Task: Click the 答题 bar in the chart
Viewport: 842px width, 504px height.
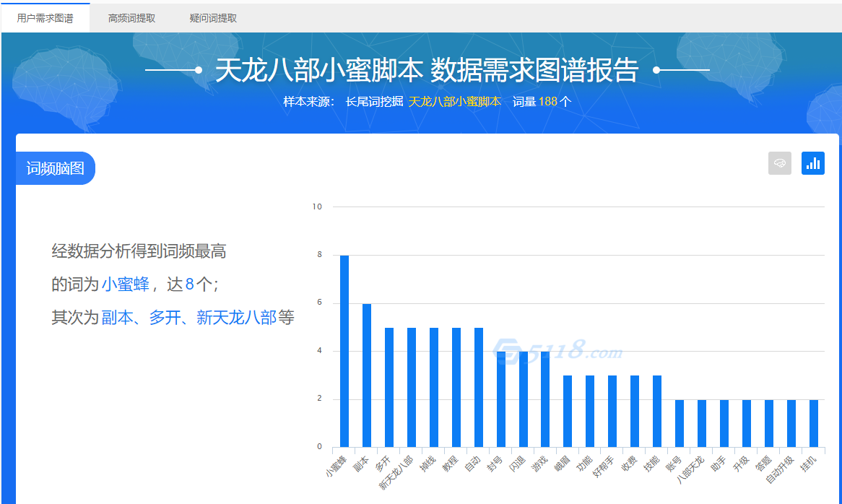Action: pyautogui.click(x=769, y=423)
